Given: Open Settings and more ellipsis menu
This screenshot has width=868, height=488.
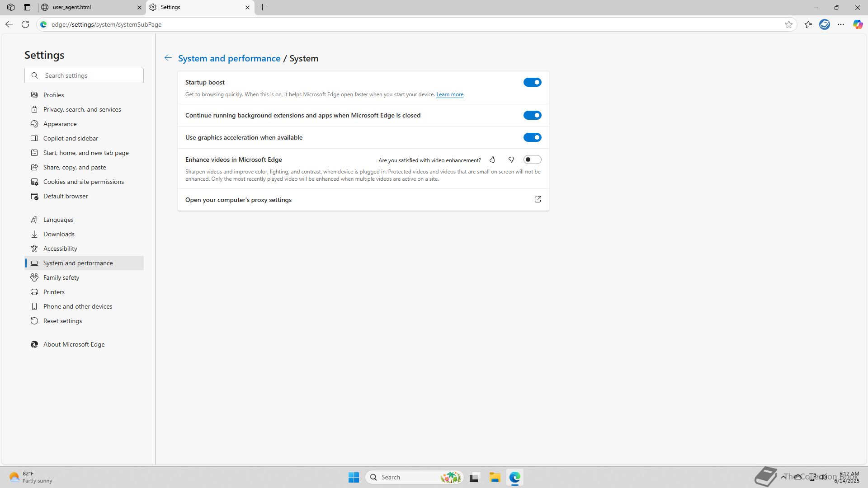Looking at the screenshot, I should pyautogui.click(x=841, y=24).
